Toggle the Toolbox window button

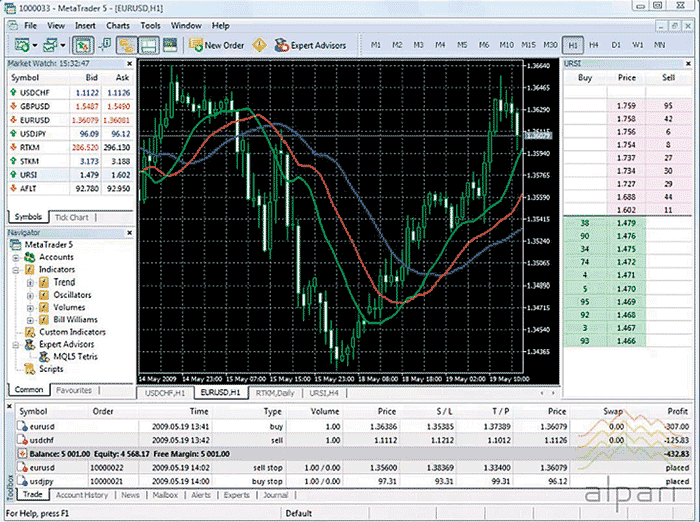tap(149, 45)
